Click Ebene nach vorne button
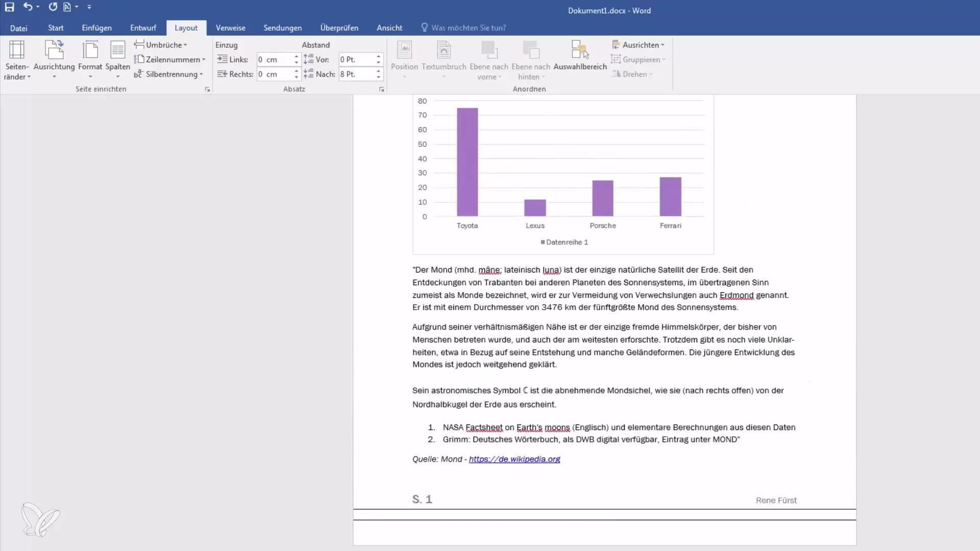This screenshot has width=980, height=551. 489,60
